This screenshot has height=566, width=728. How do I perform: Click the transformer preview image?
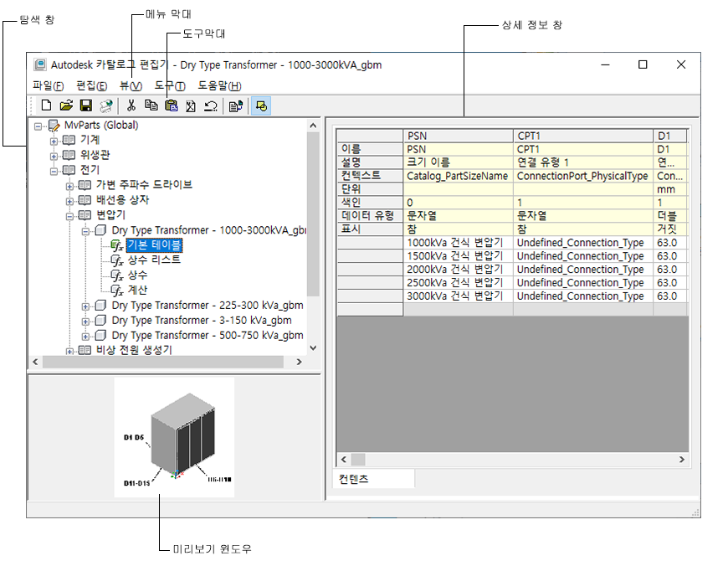tap(174, 437)
